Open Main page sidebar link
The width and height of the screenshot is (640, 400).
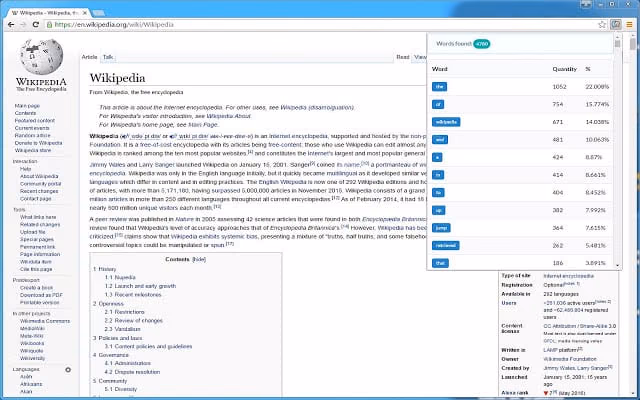(x=27, y=106)
